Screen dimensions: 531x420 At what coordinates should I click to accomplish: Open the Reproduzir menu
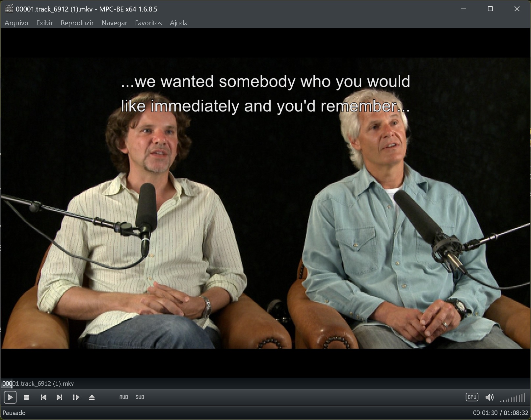[x=77, y=23]
